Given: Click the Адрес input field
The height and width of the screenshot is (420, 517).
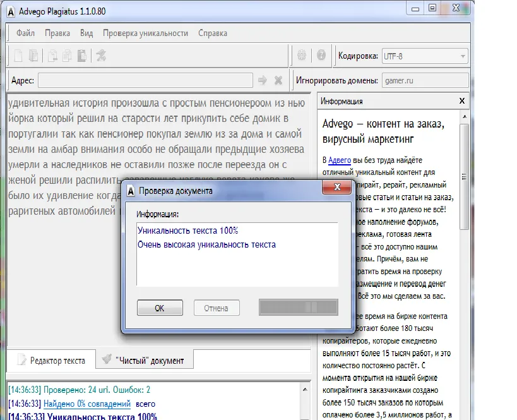Looking at the screenshot, I should [145, 80].
